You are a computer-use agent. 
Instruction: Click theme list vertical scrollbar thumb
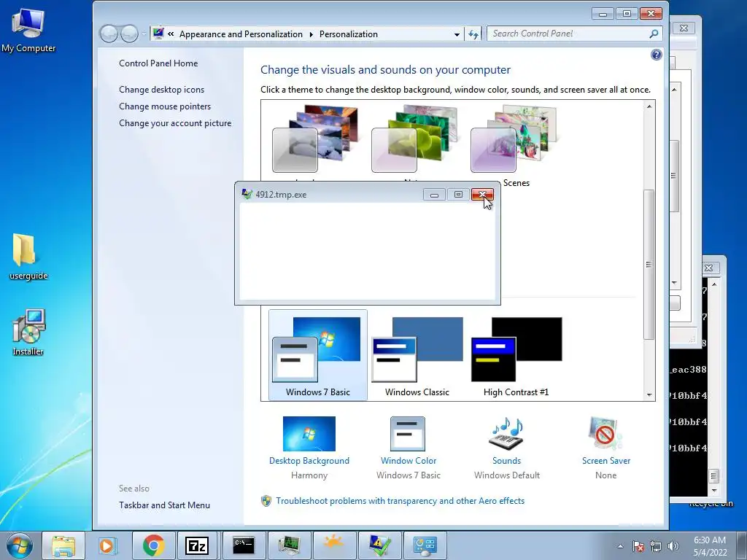tap(649, 265)
